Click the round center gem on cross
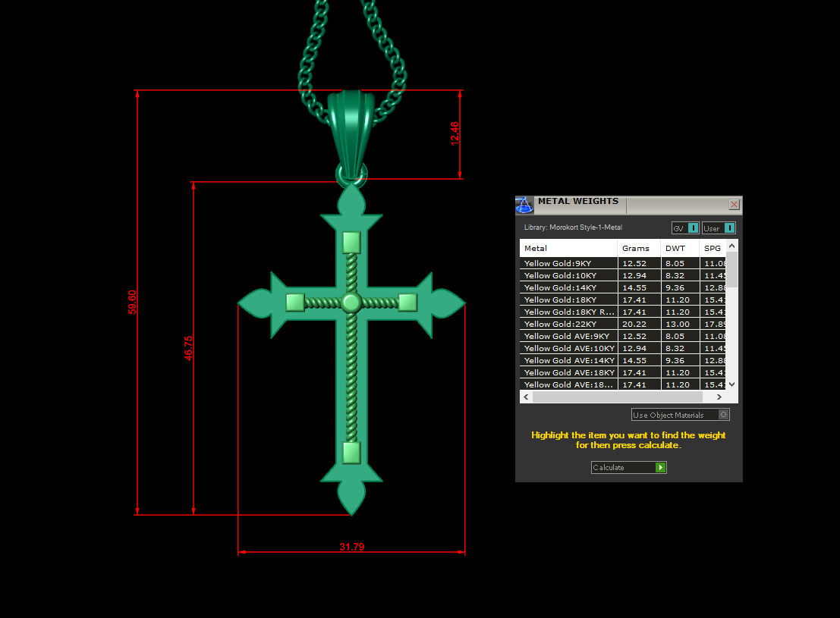 (x=351, y=303)
